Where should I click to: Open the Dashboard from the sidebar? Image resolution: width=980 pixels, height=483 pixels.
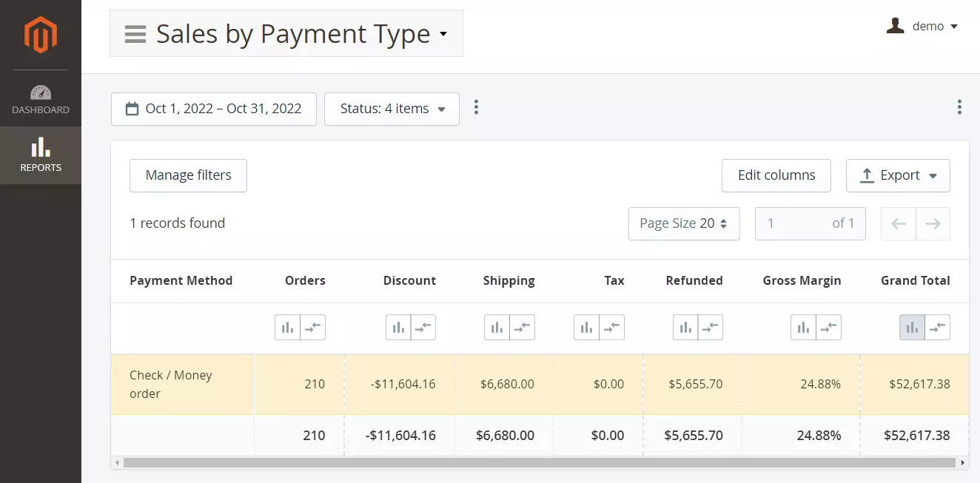pos(41,100)
